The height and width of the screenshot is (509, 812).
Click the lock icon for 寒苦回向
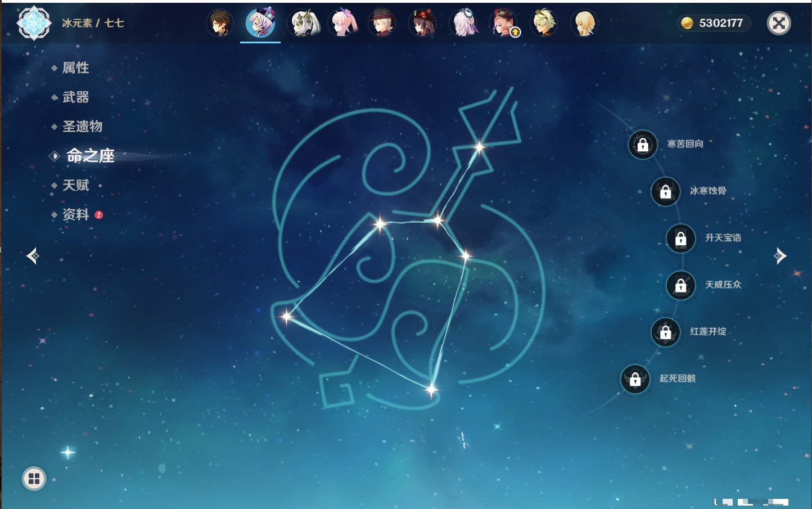point(643,145)
